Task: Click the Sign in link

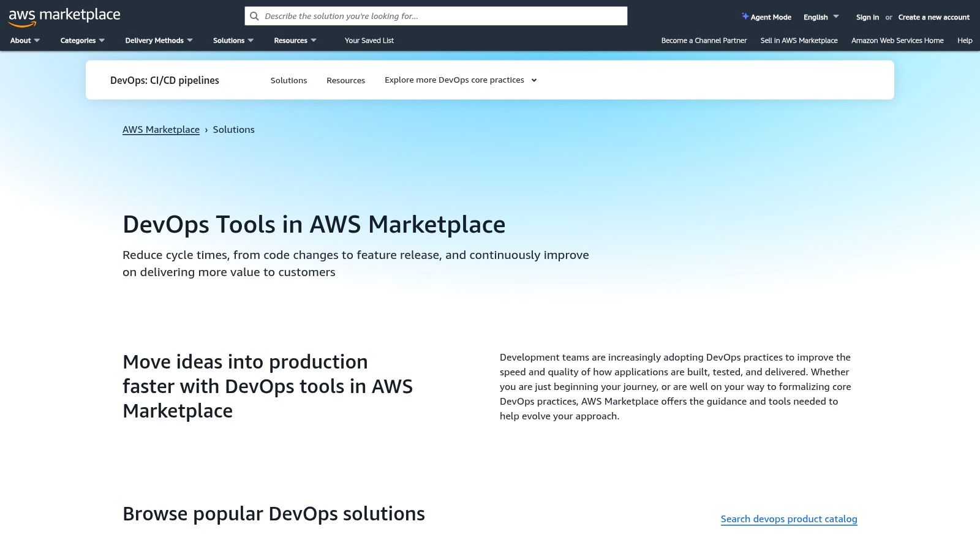Action: [867, 17]
